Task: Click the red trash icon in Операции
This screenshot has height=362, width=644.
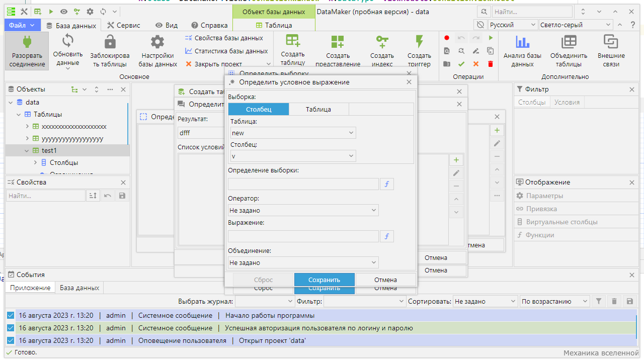Action: click(491, 64)
